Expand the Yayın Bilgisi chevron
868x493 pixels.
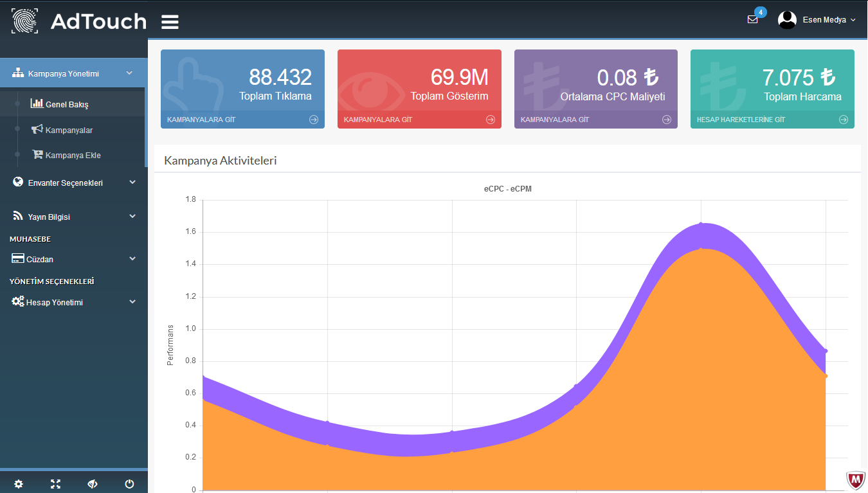point(132,216)
